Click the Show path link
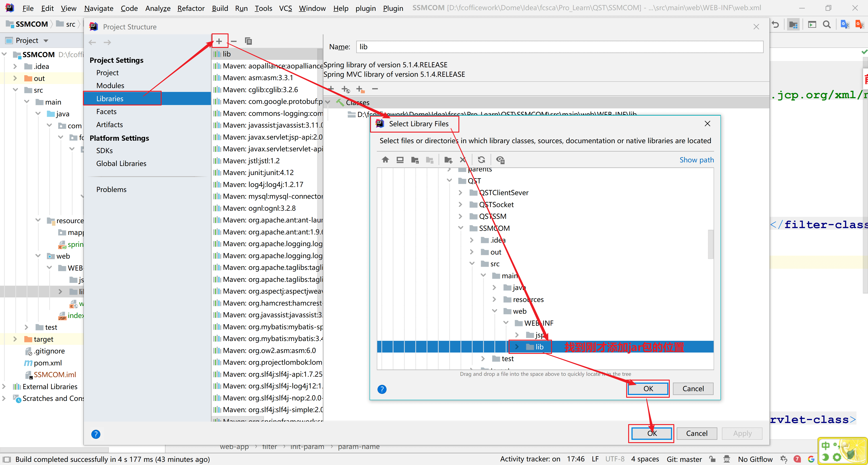The height and width of the screenshot is (465, 868). point(696,160)
